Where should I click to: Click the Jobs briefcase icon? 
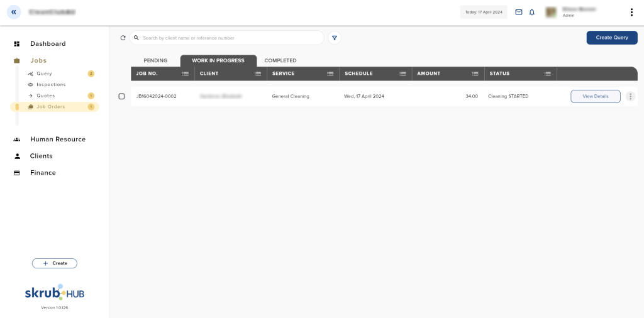coord(17,60)
